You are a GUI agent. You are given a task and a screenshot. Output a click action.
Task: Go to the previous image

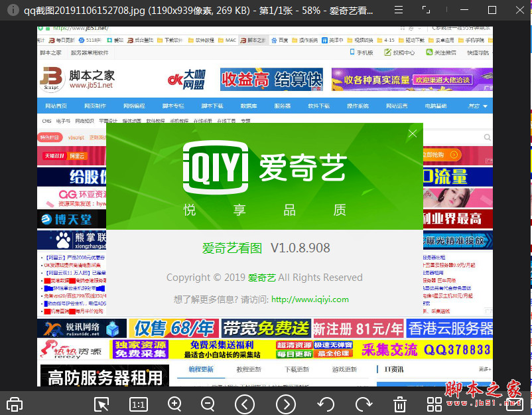[244, 404]
